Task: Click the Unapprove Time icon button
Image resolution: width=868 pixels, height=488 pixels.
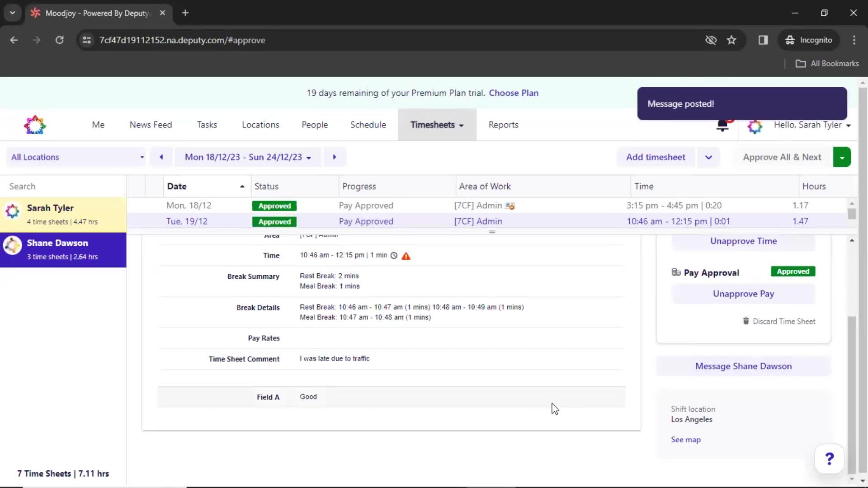Action: click(x=743, y=241)
